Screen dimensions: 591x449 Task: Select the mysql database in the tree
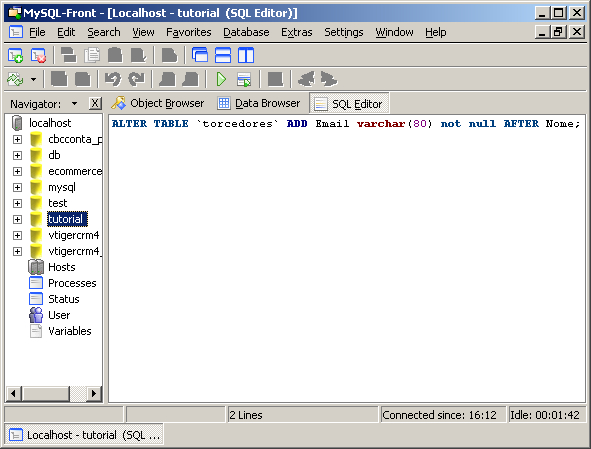(x=62, y=187)
